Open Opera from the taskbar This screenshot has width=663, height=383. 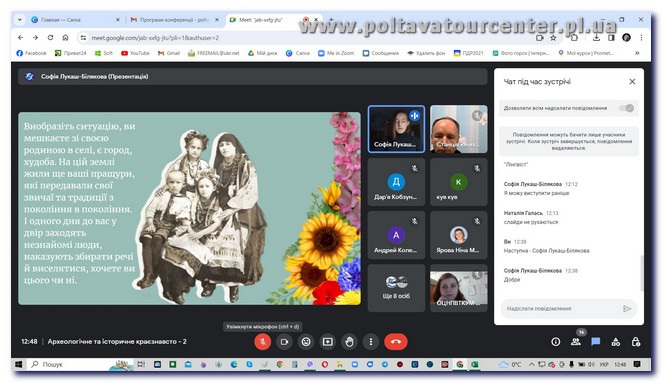point(325,364)
